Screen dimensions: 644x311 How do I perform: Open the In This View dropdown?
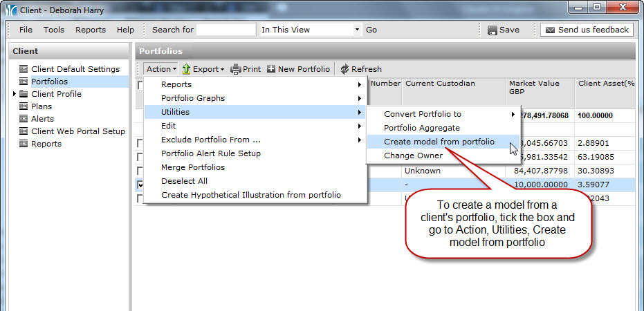tap(357, 30)
